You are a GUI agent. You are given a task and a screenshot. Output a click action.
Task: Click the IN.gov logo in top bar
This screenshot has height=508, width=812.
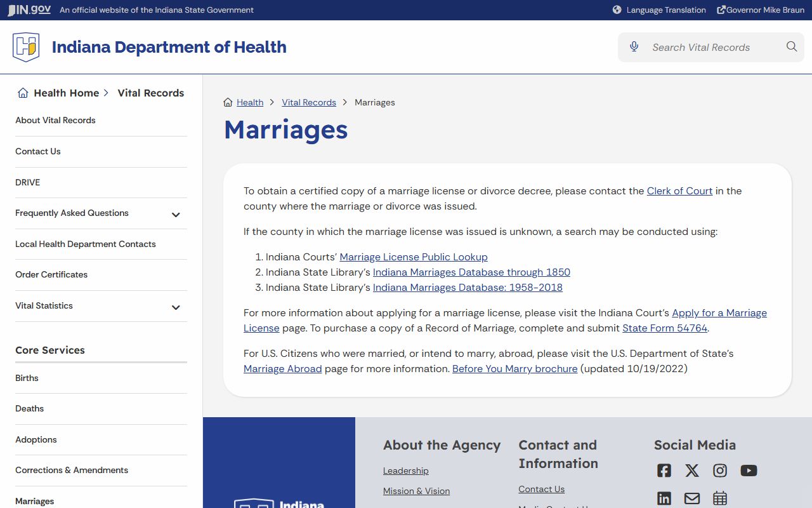(x=29, y=10)
